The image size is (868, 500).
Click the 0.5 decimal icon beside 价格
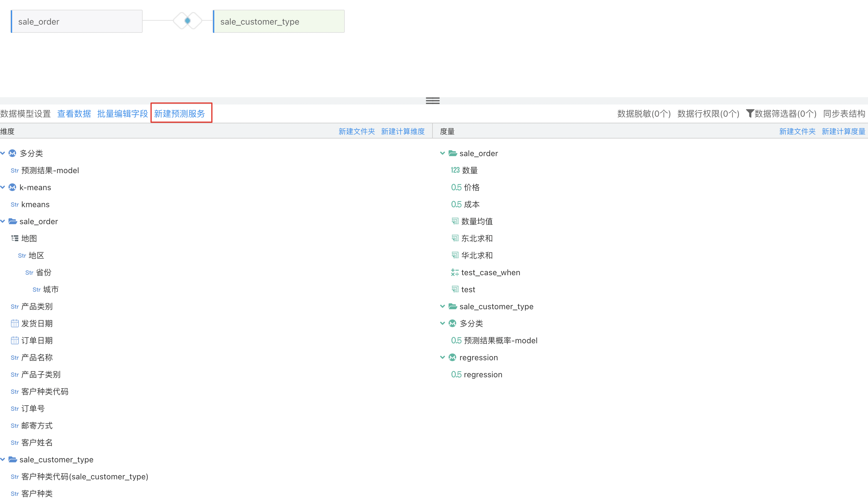coord(456,187)
